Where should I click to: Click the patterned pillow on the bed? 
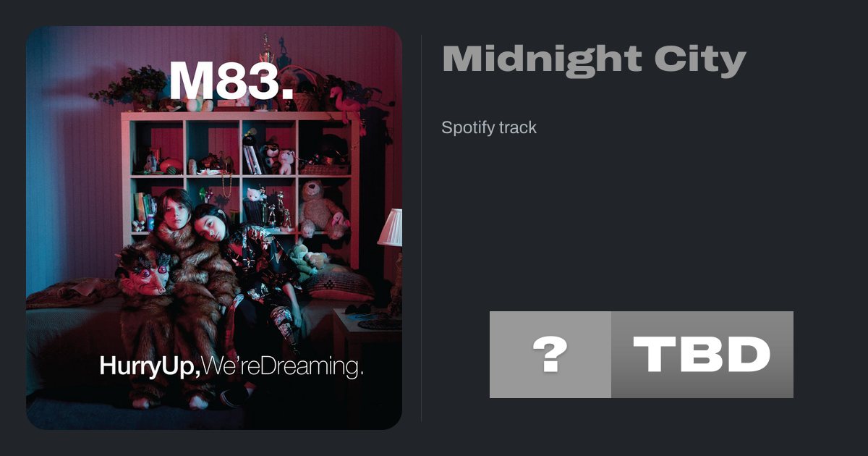pyautogui.click(x=339, y=284)
